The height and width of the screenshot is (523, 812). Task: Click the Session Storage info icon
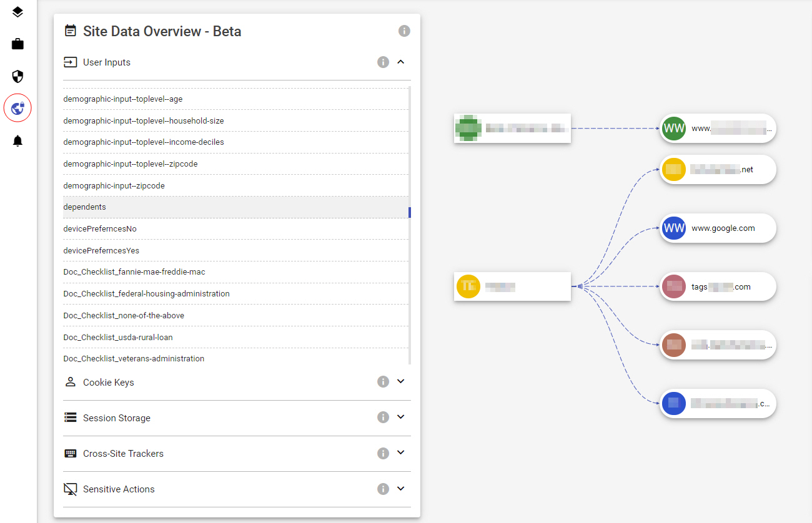[384, 418]
